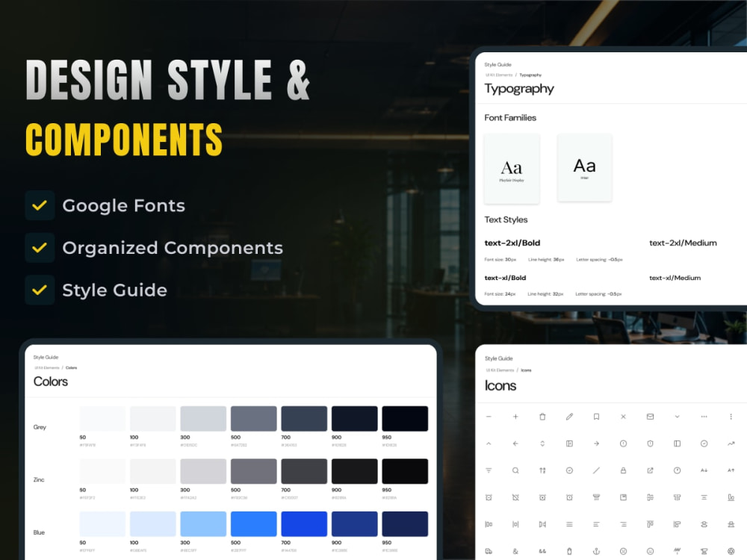Select the magnifying glass search icon
747x560 pixels.
point(515,470)
